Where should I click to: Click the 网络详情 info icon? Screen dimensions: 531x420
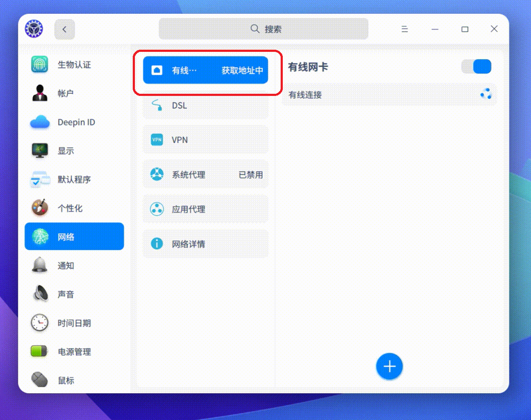157,244
